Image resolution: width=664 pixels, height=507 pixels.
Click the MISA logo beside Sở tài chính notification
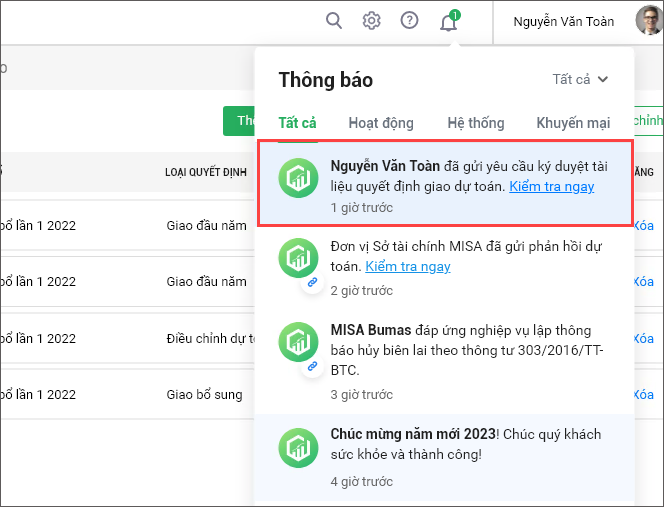click(299, 259)
